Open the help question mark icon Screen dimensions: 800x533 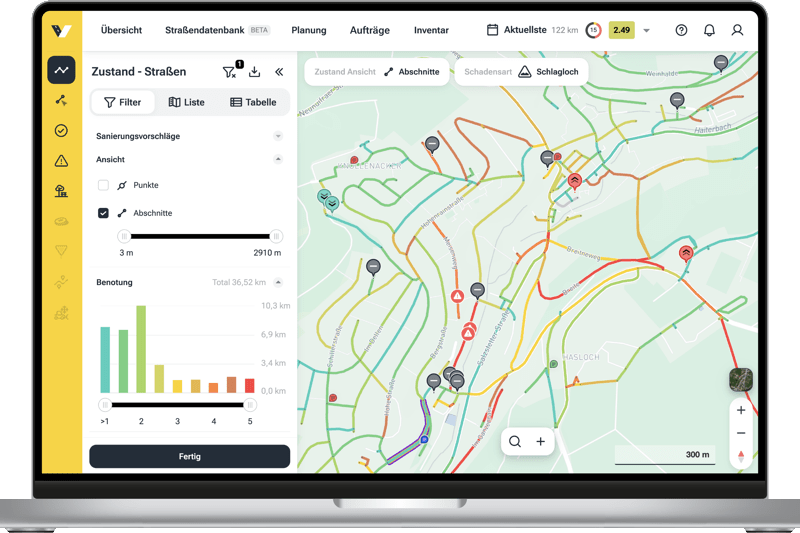pos(681,30)
